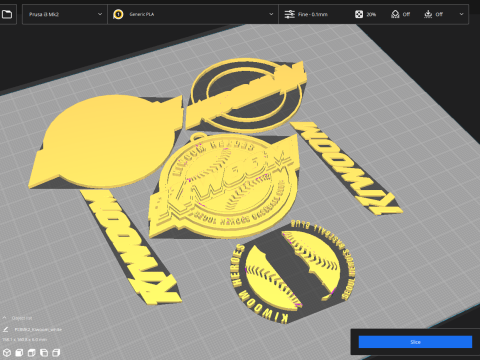
Task: Click the Object list label
Action: (22, 318)
